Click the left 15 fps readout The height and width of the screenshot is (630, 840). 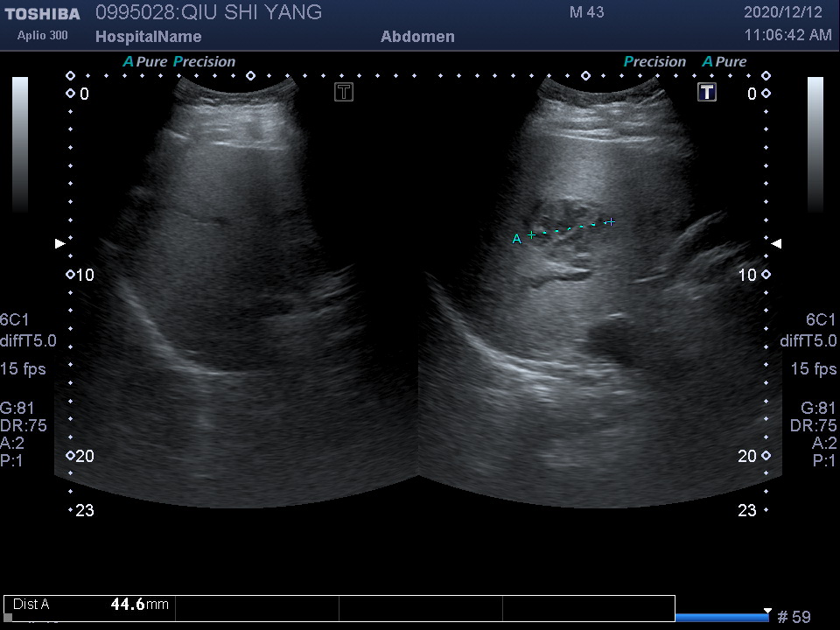click(23, 368)
